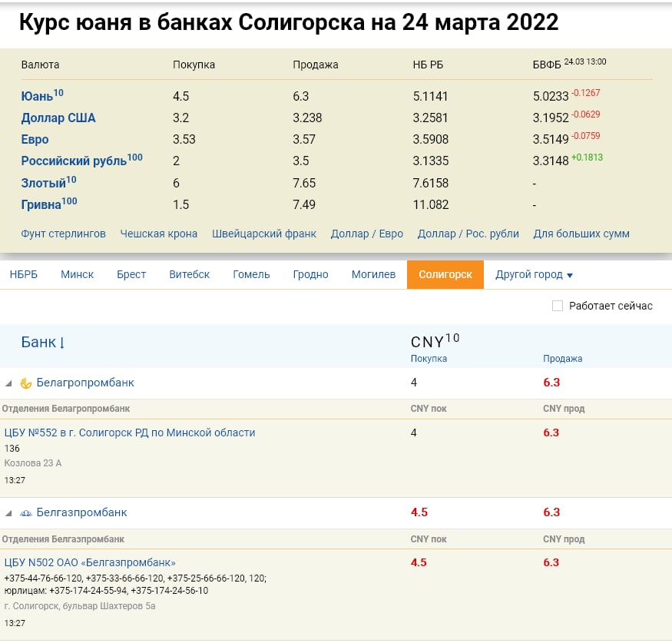Open the Доллар США currency link
The height and width of the screenshot is (643, 672).
(x=58, y=118)
